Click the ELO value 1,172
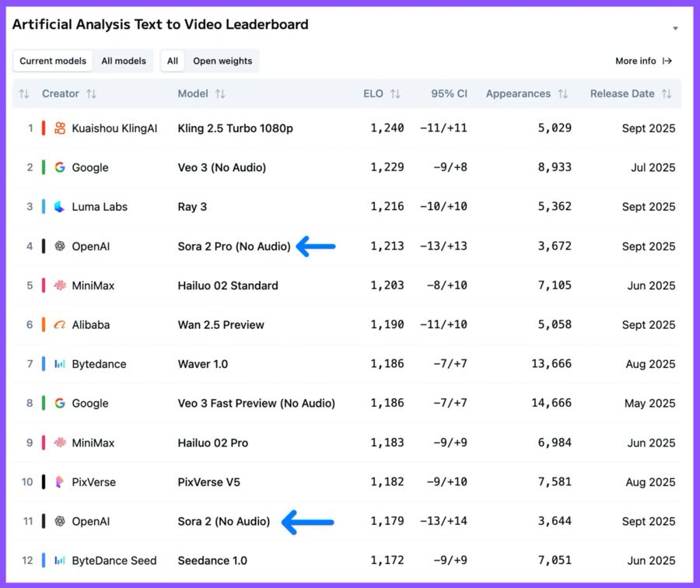700x588 pixels. pyautogui.click(x=387, y=560)
